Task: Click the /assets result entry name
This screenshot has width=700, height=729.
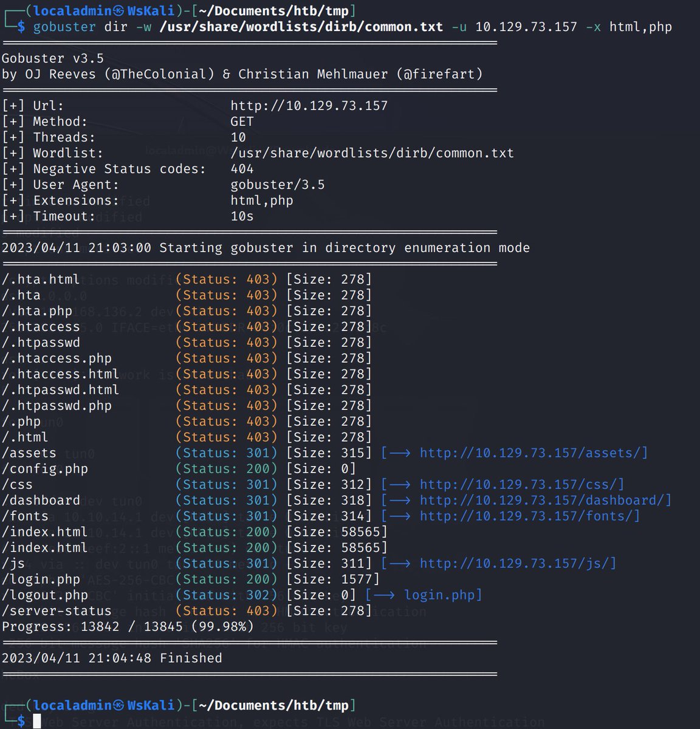Action: pos(29,453)
